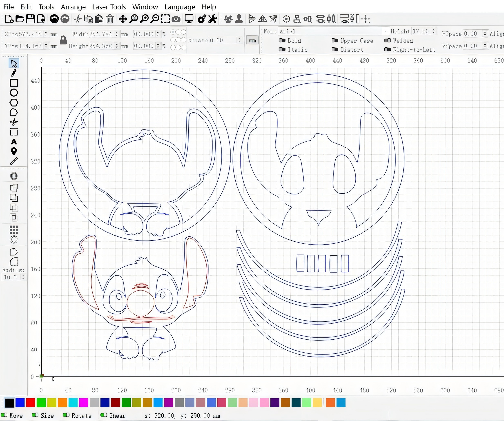Screen dimensions: 504x421
Task: Open the Font dropdown showing Arial
Action: [334, 31]
